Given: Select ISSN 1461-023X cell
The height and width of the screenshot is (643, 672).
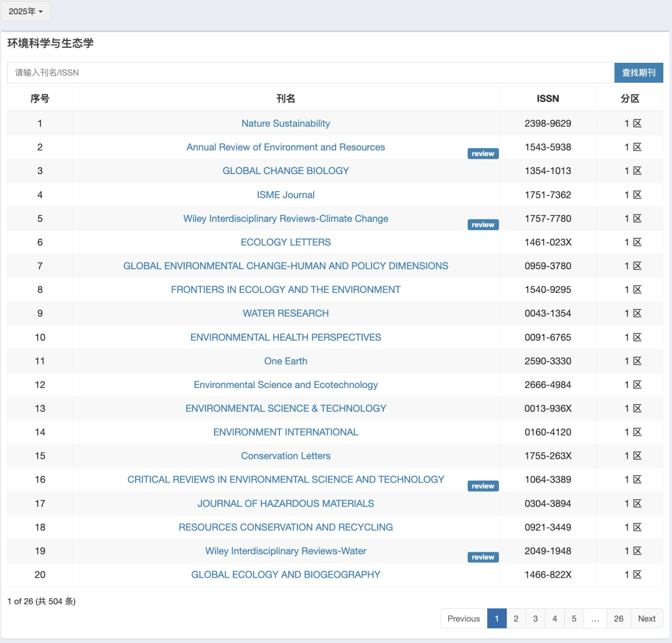Looking at the screenshot, I should coord(548,242).
